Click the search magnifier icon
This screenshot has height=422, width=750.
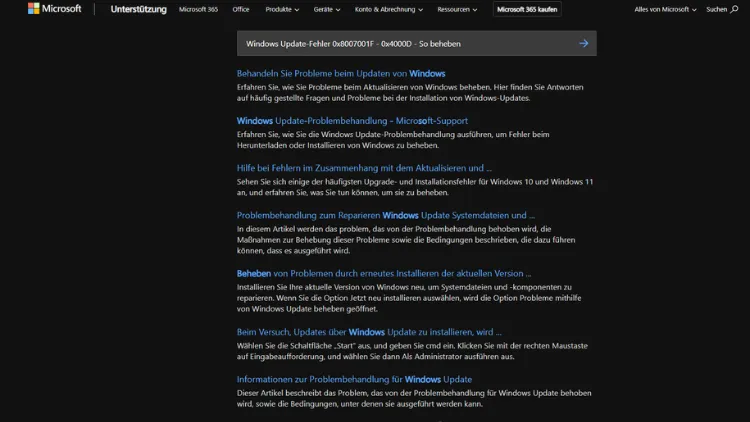click(x=734, y=9)
